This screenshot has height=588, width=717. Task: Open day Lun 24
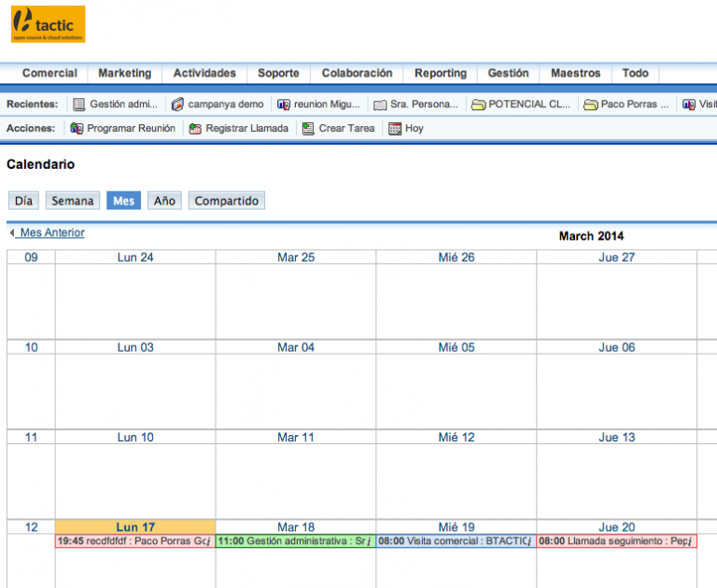pyautogui.click(x=135, y=258)
